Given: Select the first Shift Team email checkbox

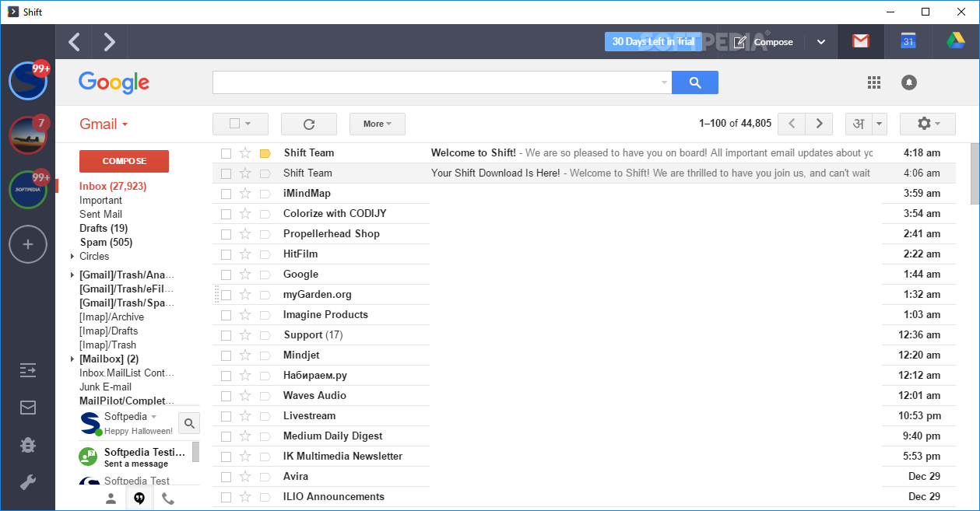Looking at the screenshot, I should pos(226,153).
